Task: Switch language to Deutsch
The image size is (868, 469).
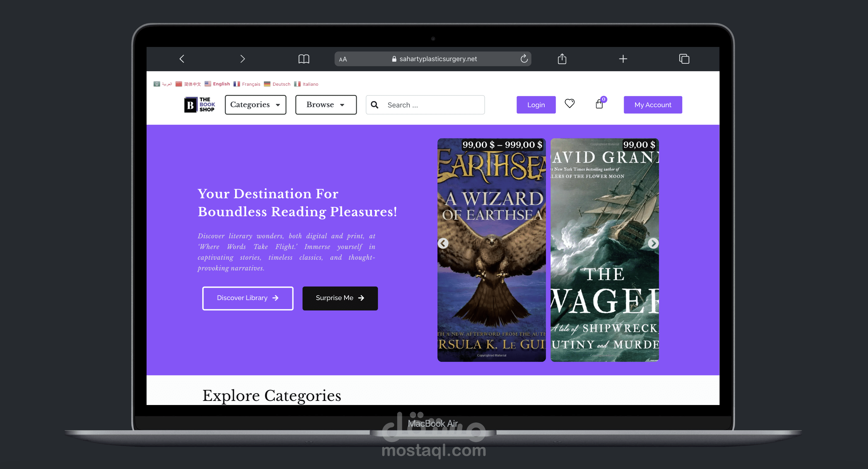Action: [277, 84]
